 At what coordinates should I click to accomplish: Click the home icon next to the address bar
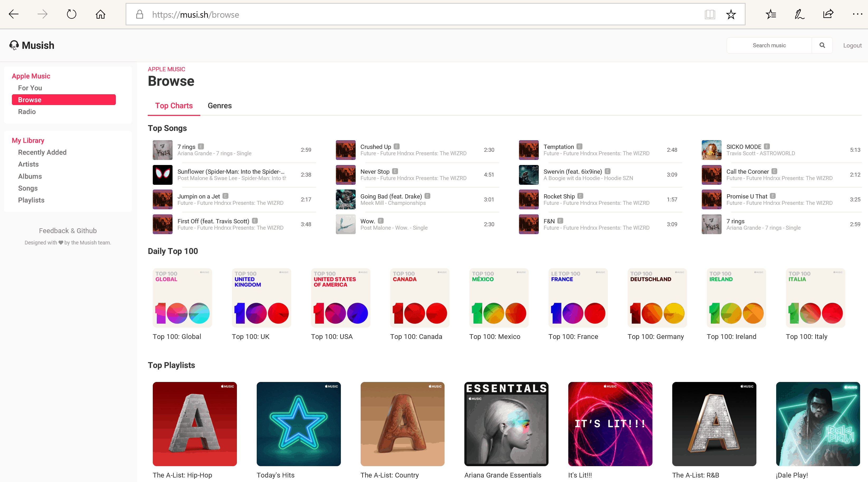[x=100, y=14]
